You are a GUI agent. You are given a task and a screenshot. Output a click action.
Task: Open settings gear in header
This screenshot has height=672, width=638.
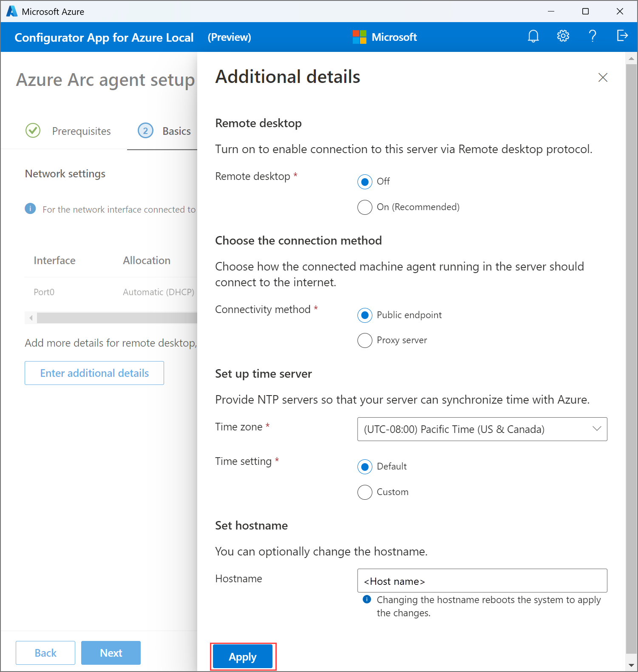(x=563, y=36)
